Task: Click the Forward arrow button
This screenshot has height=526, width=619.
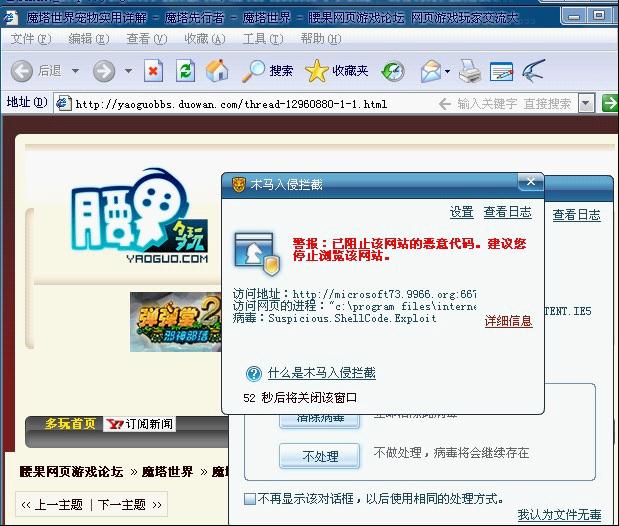Action: click(x=104, y=71)
